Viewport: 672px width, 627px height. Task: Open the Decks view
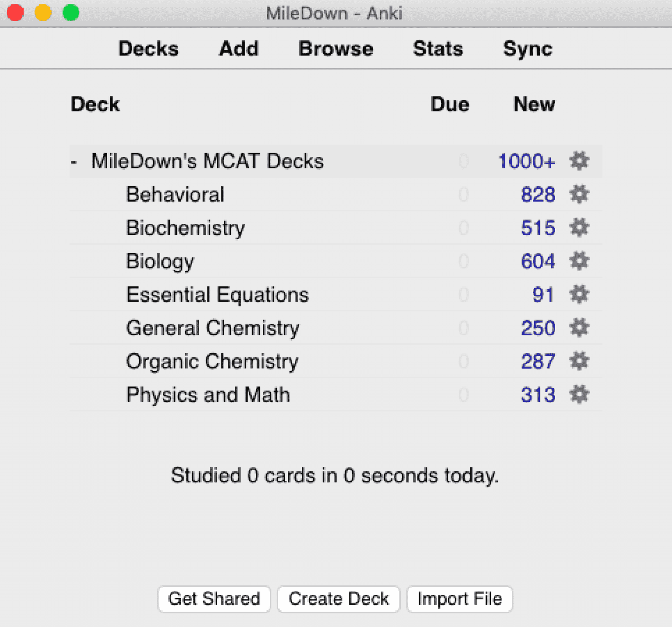(x=148, y=49)
